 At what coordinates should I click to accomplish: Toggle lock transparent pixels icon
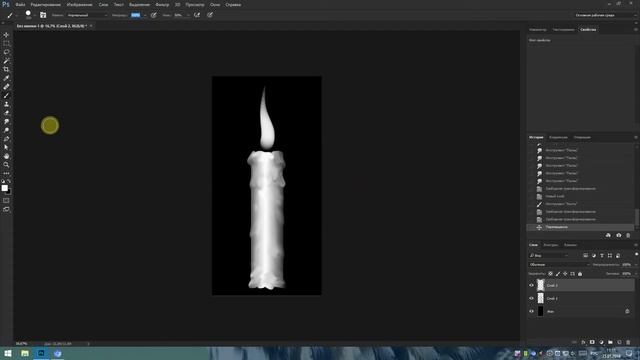550,273
